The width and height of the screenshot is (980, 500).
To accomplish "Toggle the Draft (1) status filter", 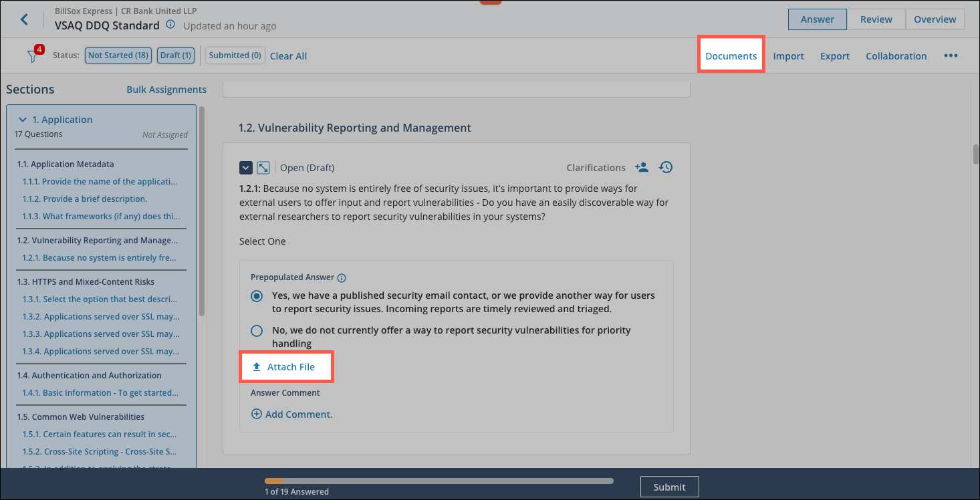I will click(176, 55).
